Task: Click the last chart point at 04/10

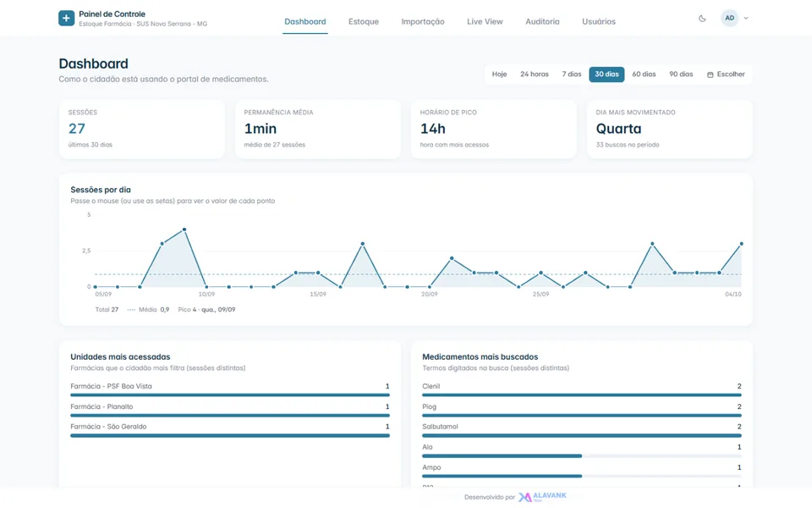Action: pyautogui.click(x=742, y=244)
